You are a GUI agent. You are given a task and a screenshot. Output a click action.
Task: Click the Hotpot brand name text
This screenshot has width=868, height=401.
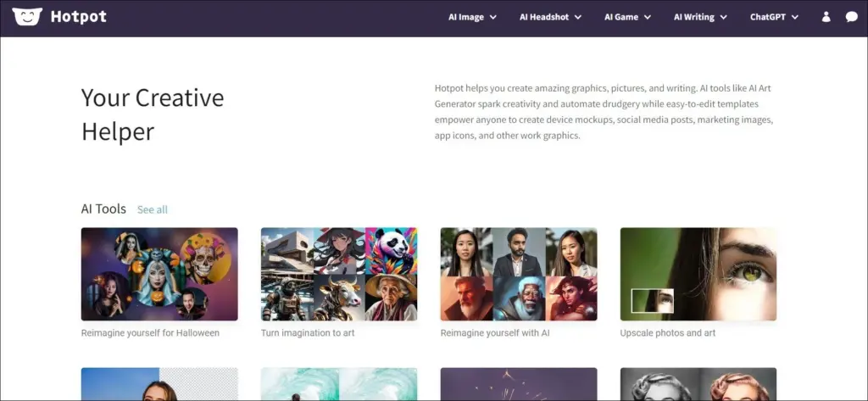pos(78,17)
